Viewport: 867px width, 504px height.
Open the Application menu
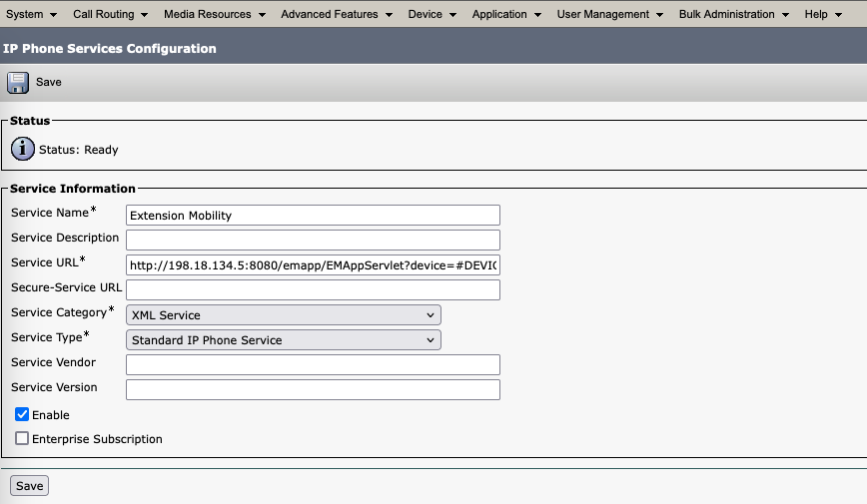point(506,14)
